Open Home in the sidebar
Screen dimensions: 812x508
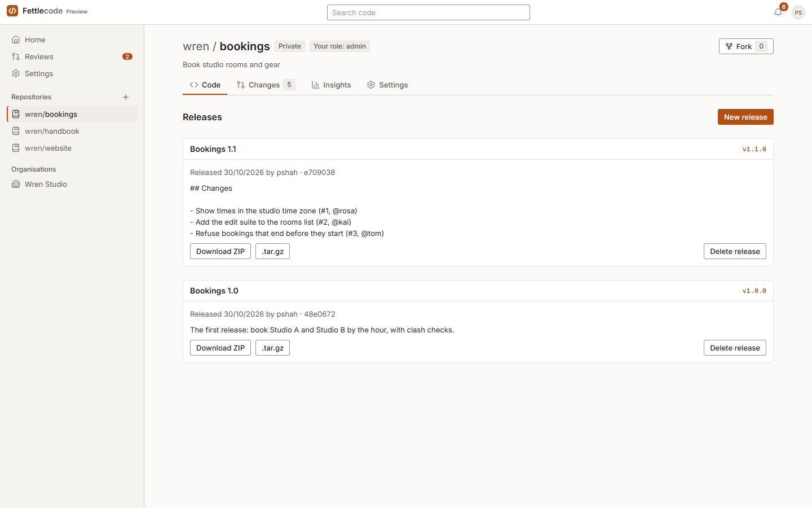click(72, 40)
